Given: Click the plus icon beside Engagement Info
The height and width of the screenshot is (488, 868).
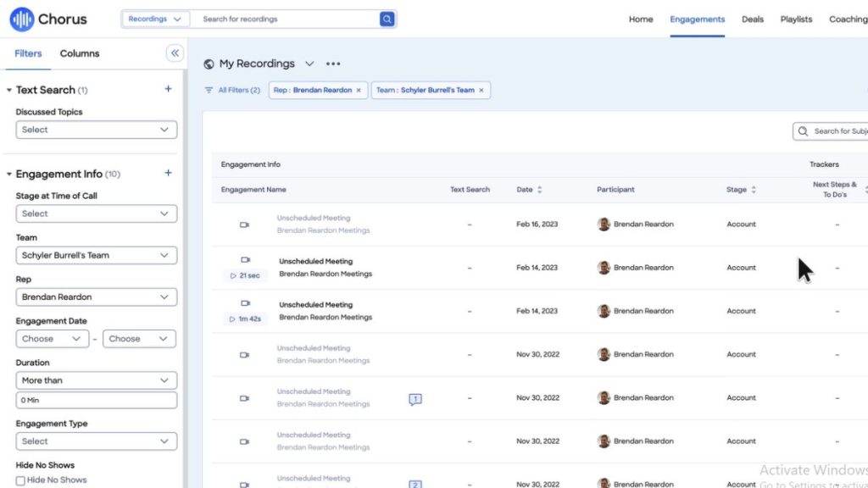Looking at the screenshot, I should (x=168, y=173).
